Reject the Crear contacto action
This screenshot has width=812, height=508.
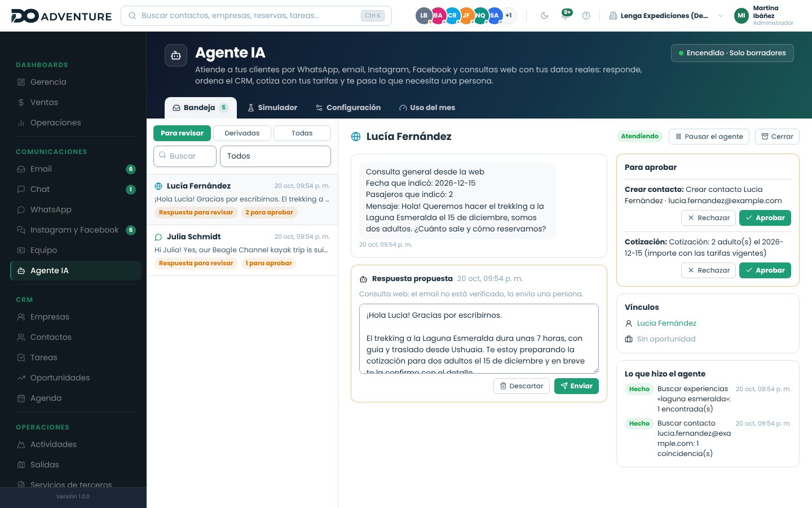708,218
